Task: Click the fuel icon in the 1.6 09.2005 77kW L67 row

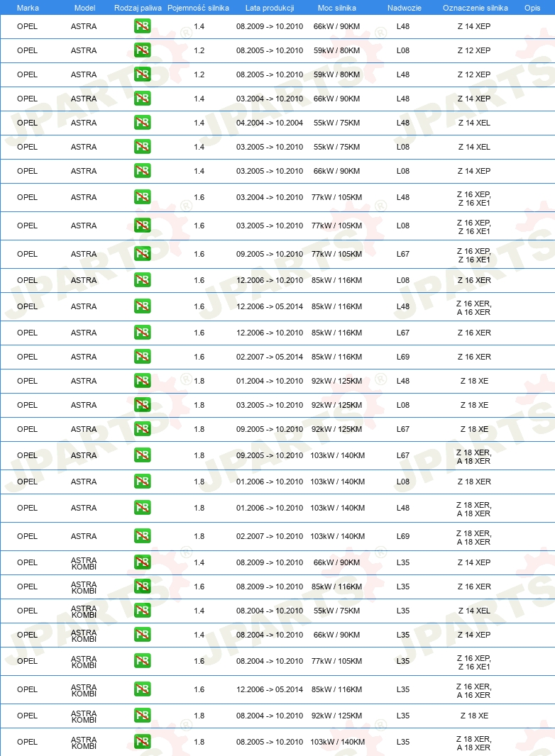Action: [x=143, y=254]
